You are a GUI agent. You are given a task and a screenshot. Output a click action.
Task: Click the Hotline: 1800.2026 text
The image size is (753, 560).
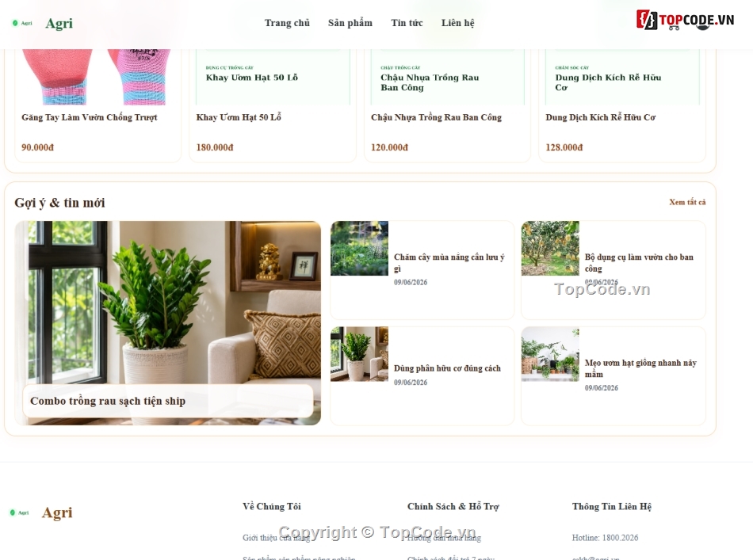(605, 538)
